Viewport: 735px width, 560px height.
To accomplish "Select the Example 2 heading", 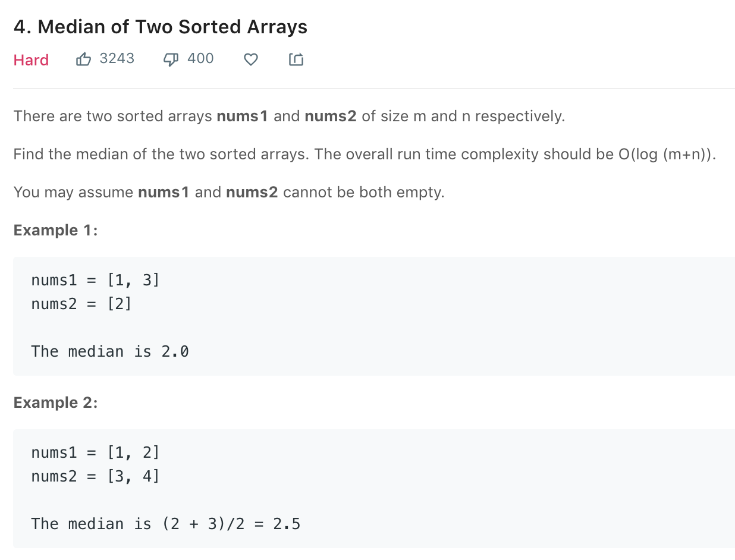I will point(55,402).
